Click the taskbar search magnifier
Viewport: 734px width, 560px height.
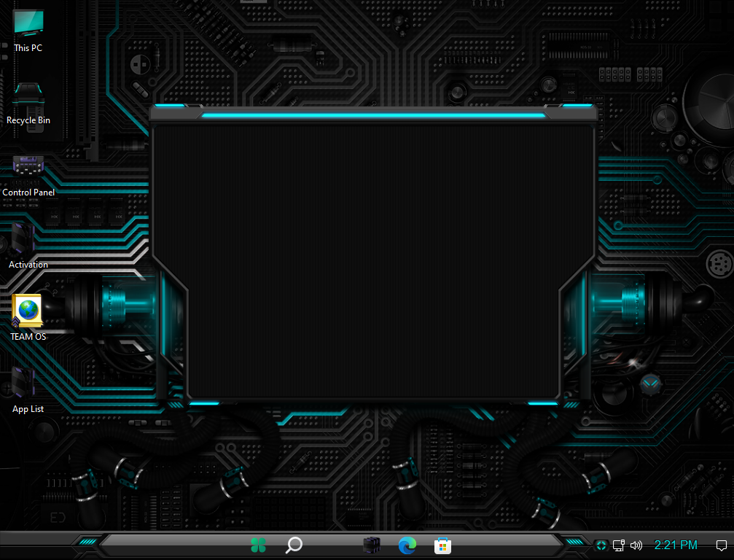[294, 545]
